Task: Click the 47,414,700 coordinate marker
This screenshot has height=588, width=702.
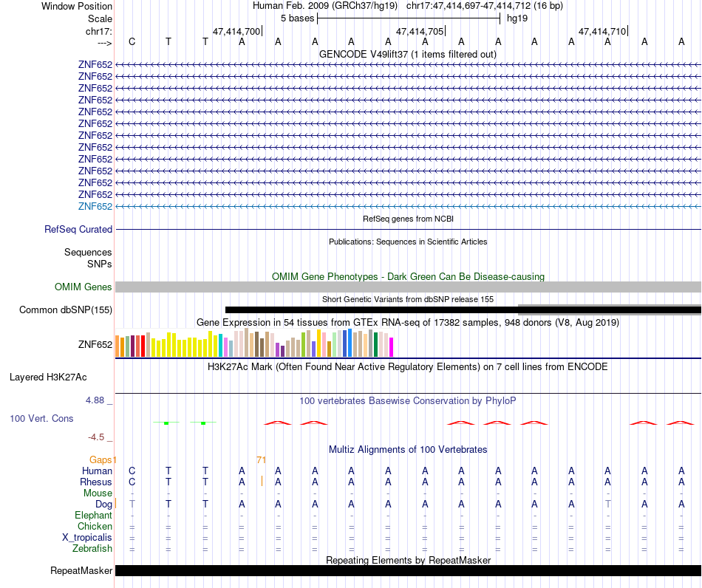Action: (236, 31)
